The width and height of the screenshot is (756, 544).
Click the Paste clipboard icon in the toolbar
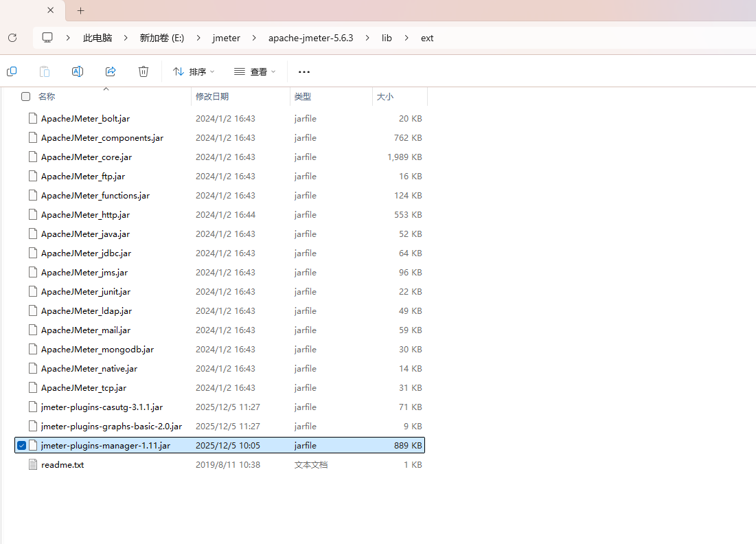pos(45,71)
